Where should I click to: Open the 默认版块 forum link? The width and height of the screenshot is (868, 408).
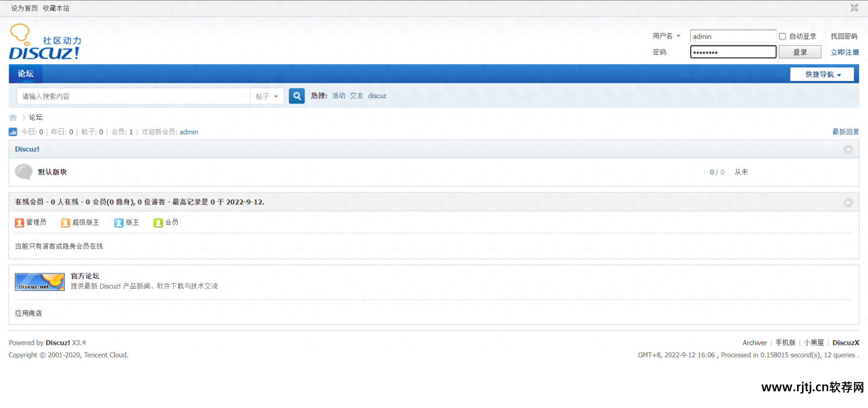(52, 172)
